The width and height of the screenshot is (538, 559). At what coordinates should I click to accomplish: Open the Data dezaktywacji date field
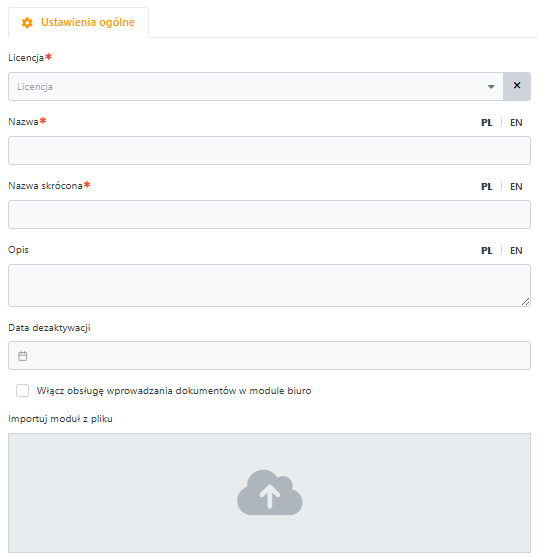click(x=270, y=355)
